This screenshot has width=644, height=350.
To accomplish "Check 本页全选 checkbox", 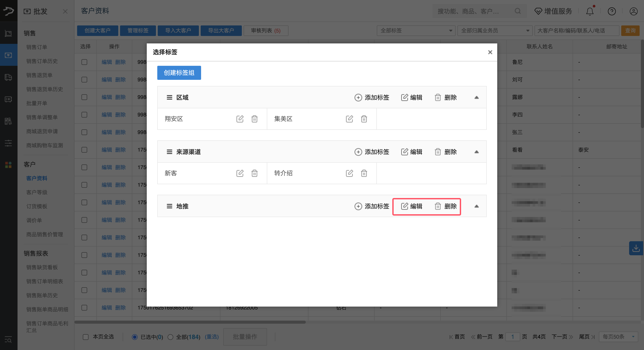I will (x=86, y=337).
